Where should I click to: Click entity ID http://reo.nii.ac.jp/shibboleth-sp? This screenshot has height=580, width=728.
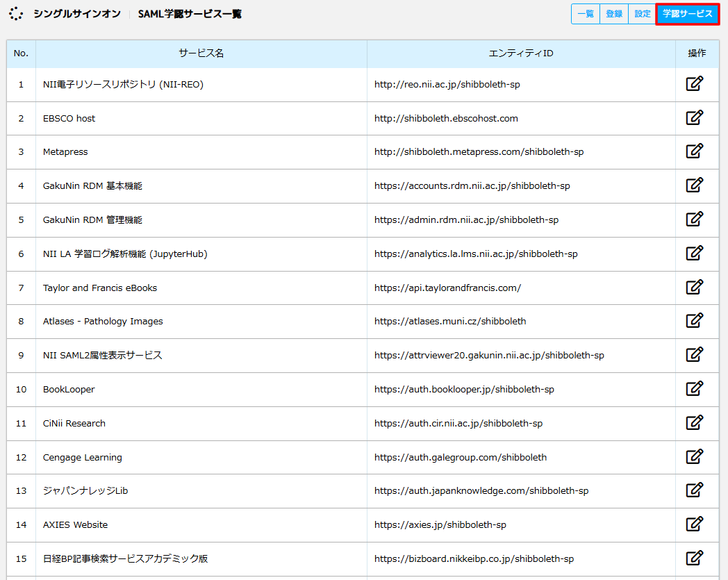click(447, 85)
